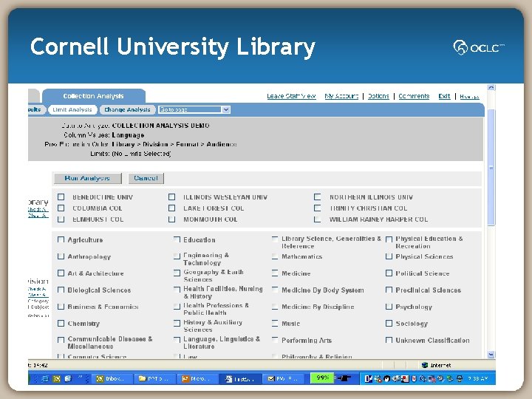Click the Cancel button

click(x=146, y=178)
